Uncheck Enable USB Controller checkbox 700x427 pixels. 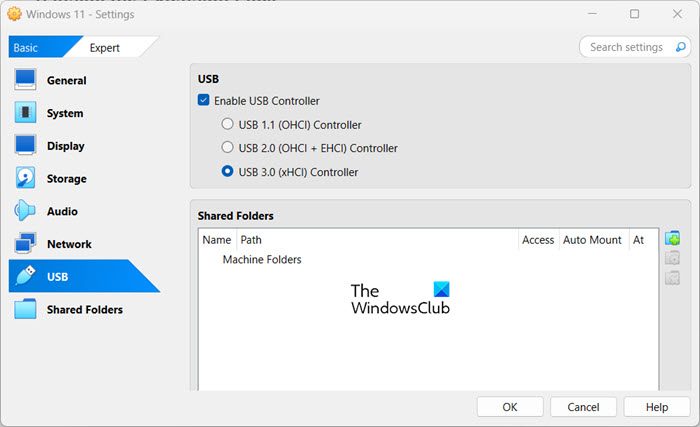click(x=204, y=100)
